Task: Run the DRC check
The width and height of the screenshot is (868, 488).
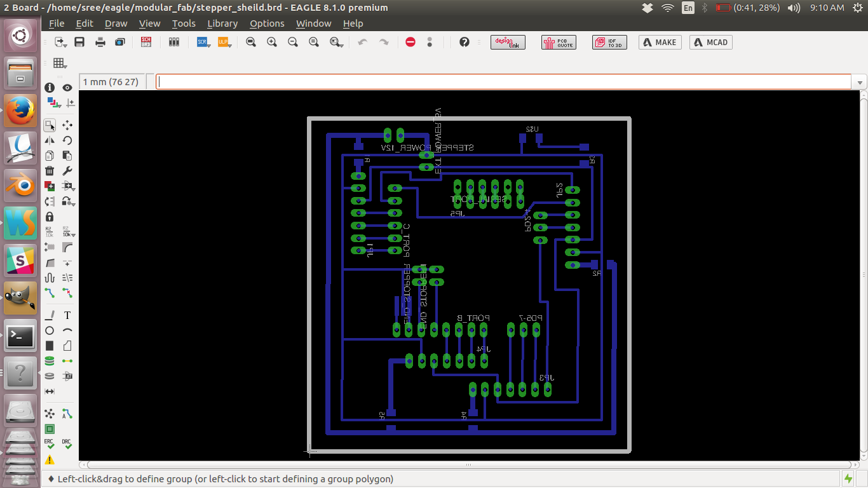Action: (67, 444)
